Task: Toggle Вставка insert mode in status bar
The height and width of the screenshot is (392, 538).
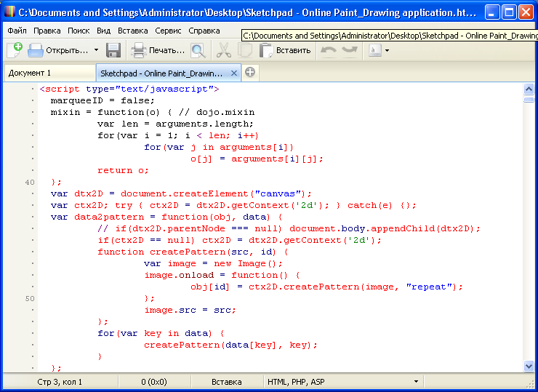Action: pos(226,381)
